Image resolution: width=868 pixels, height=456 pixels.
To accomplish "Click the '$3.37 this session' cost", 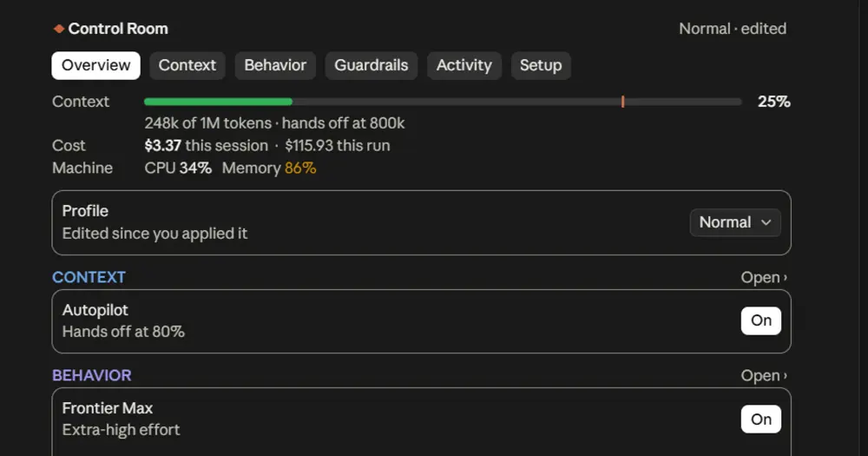I will (206, 145).
